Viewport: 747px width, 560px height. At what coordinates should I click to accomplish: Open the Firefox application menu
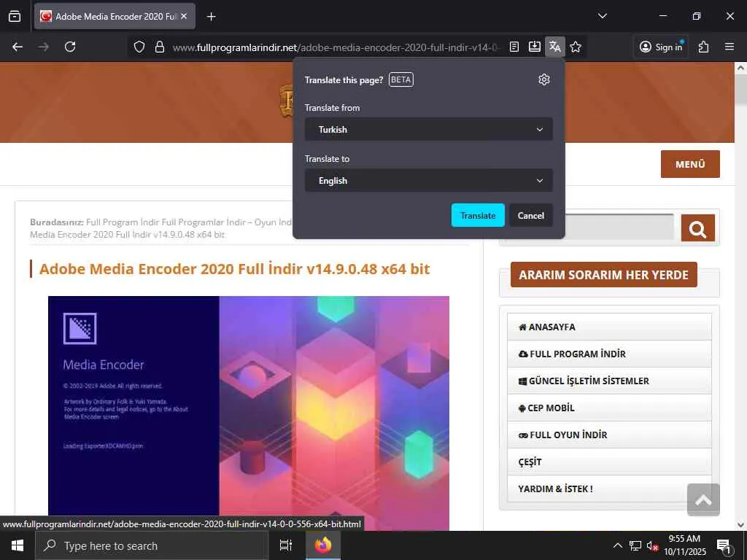pos(729,47)
